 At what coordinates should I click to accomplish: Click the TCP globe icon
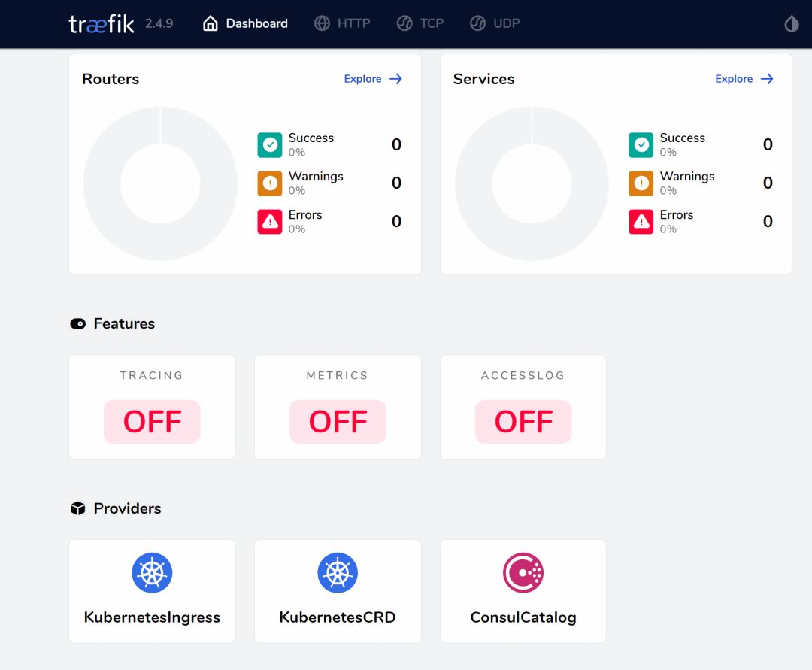click(x=404, y=23)
